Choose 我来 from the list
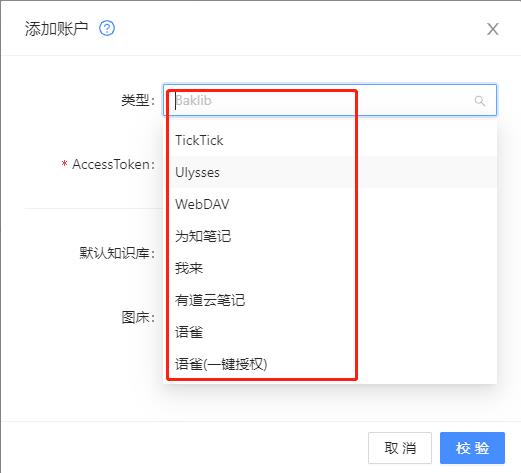This screenshot has height=473, width=521. (330, 268)
